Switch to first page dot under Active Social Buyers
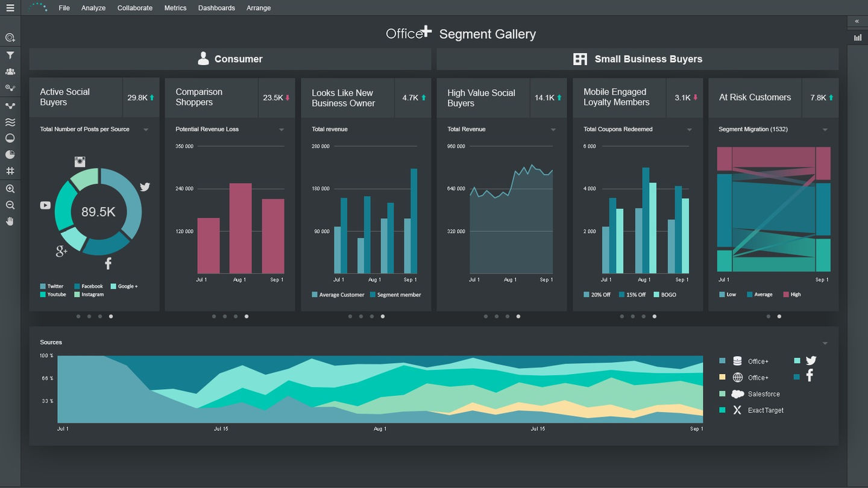Screen dimensions: 868x488 point(78,316)
